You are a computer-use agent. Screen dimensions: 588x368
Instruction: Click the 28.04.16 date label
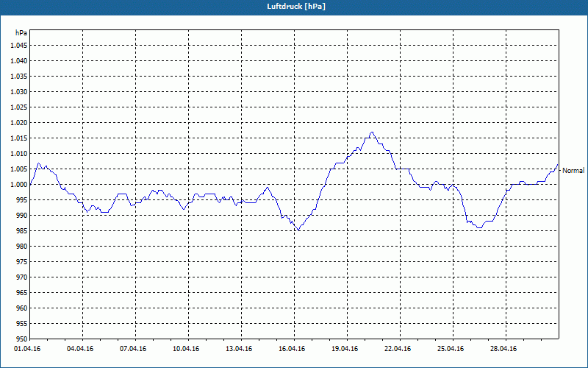pyautogui.click(x=503, y=349)
